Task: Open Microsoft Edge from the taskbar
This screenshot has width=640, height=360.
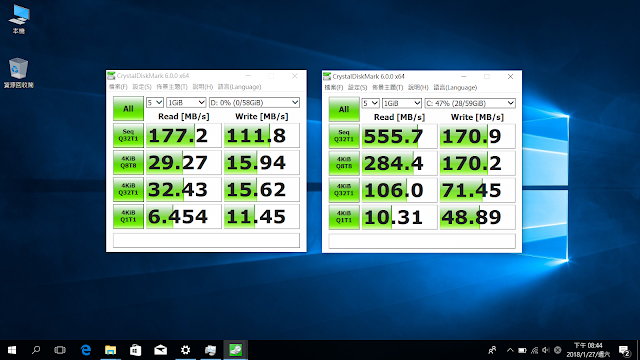Action: point(86,350)
